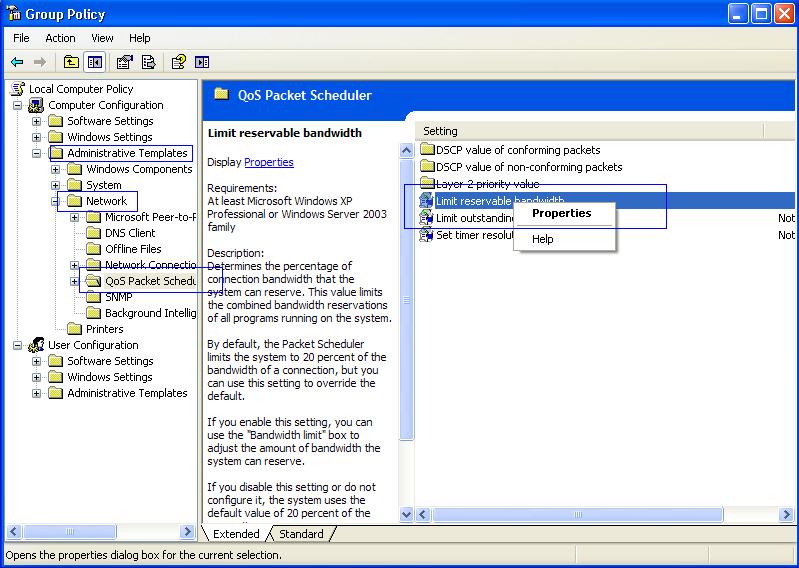This screenshot has height=568, width=799.
Task: Click the Offline Files folder icon
Action: point(93,249)
